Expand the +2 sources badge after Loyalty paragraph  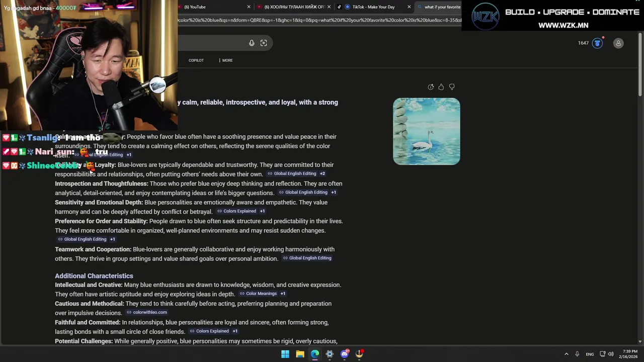click(x=323, y=173)
